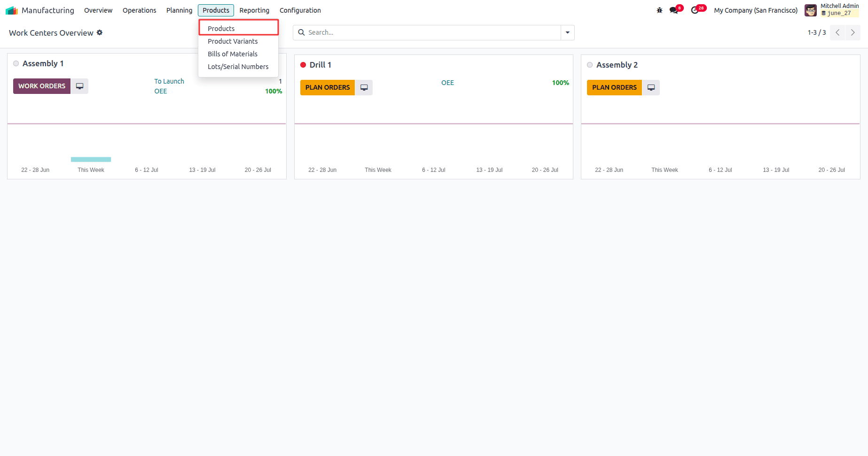Viewport: 868px width, 456px height.
Task: Click the Assembly 1 status dot
Action: click(16, 63)
